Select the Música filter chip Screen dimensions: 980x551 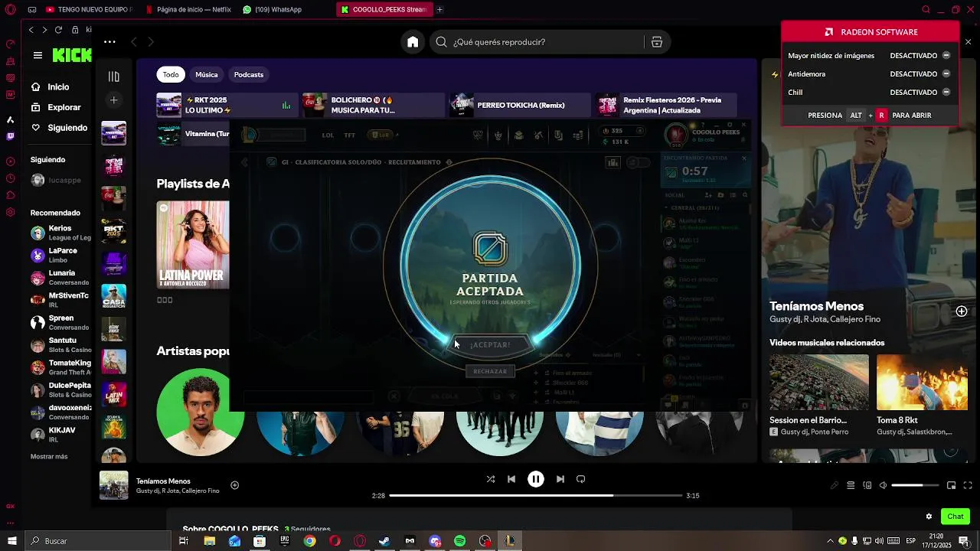[x=207, y=75]
